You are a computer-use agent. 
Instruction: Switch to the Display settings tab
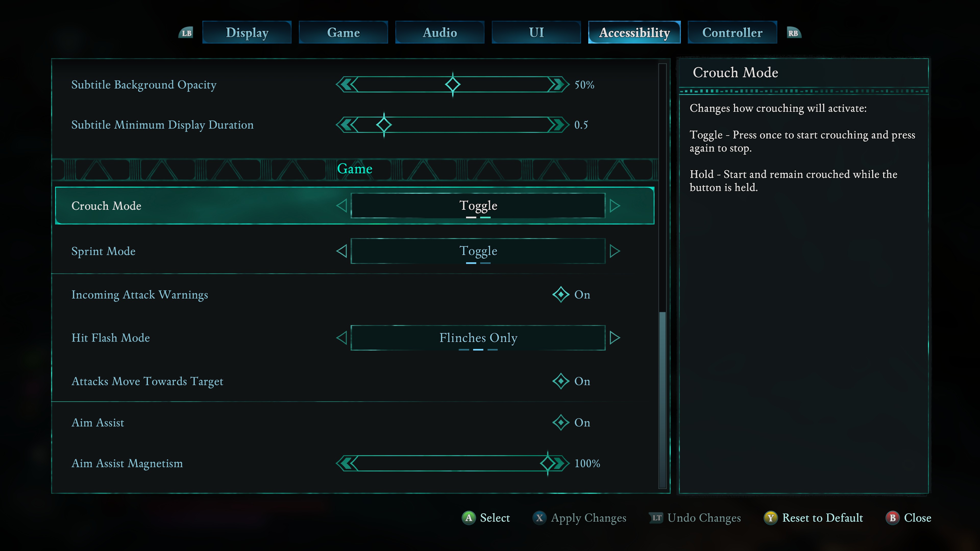(x=247, y=32)
